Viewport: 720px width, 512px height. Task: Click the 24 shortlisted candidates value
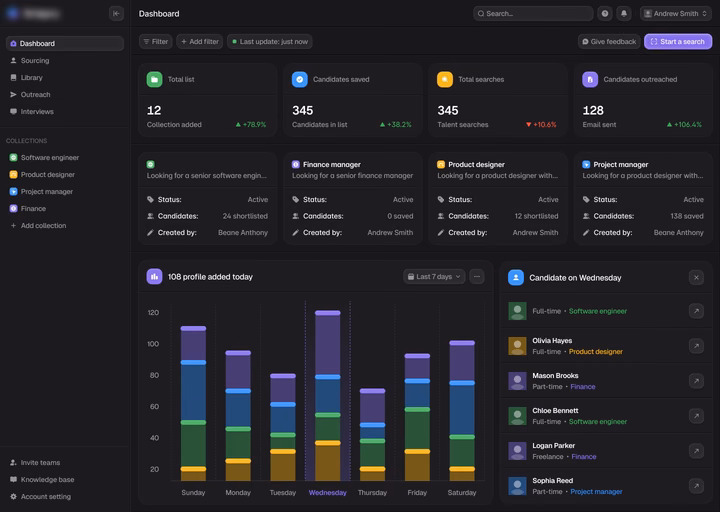point(245,216)
